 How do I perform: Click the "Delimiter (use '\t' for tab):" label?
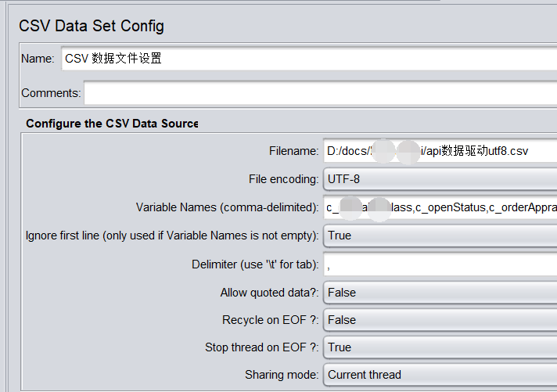[x=255, y=264]
